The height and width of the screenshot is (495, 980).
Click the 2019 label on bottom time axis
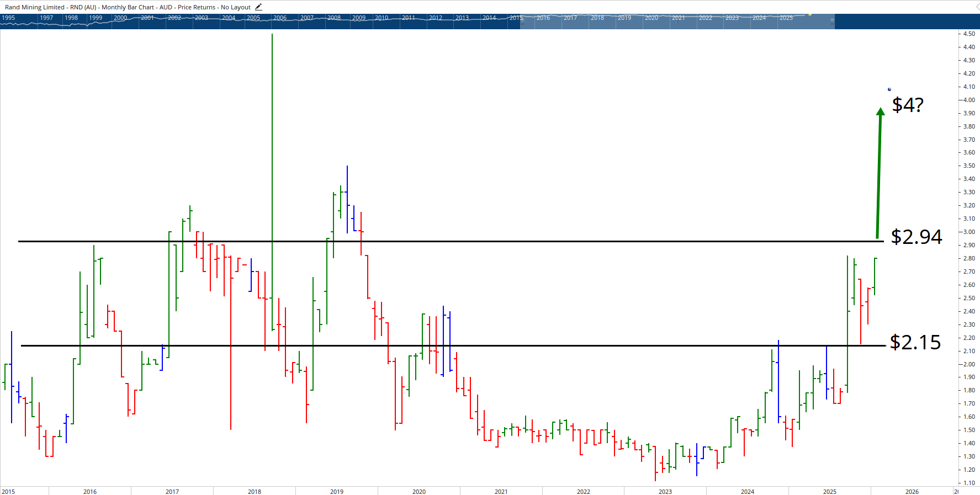coord(337,491)
